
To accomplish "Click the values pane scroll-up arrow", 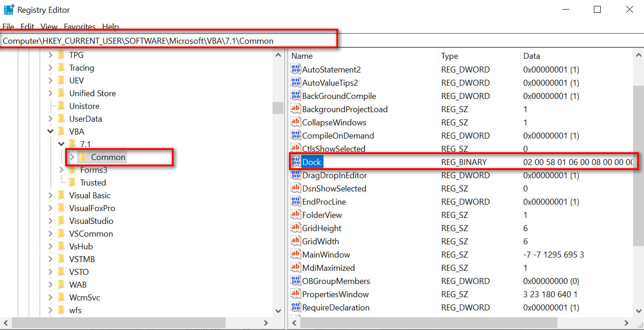I will [639, 55].
